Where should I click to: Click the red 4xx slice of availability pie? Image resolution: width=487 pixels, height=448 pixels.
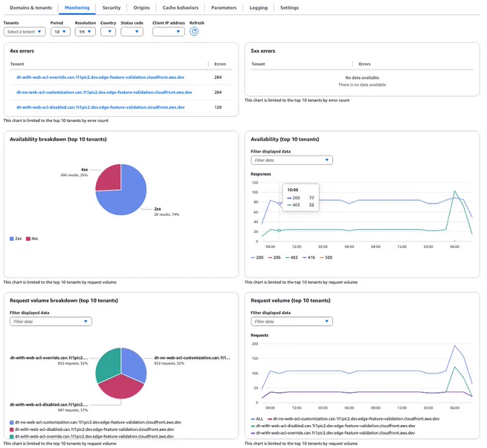click(x=110, y=178)
